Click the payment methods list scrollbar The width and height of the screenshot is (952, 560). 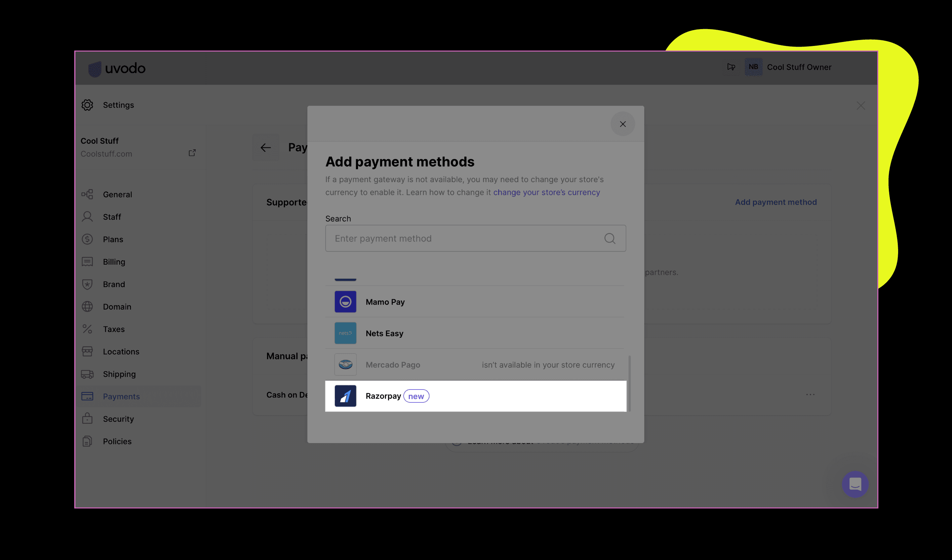tap(629, 383)
